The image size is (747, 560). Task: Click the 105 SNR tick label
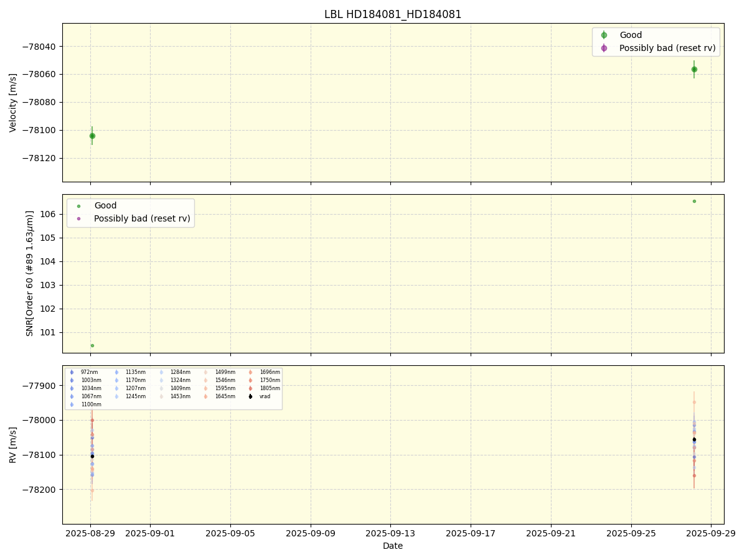pyautogui.click(x=49, y=238)
